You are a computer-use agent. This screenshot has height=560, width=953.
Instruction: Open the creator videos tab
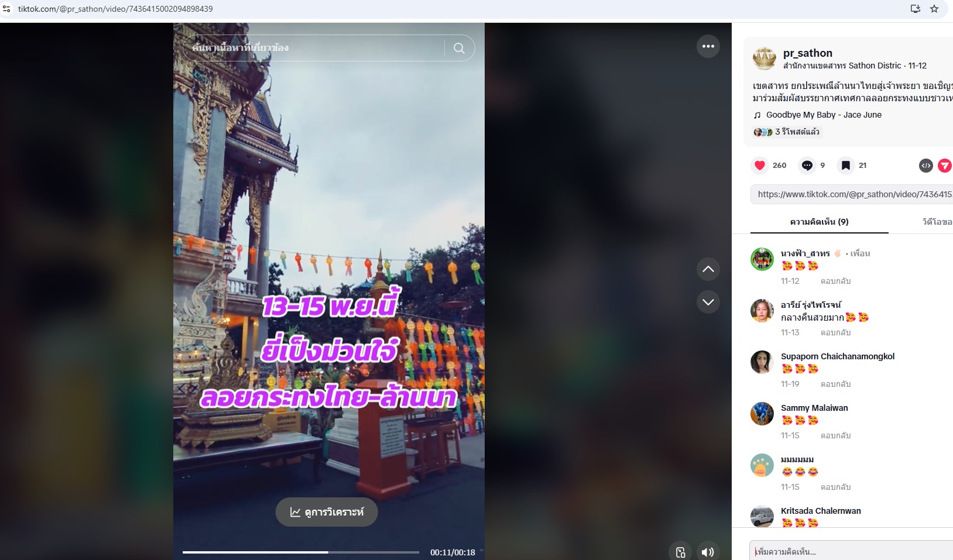click(937, 222)
